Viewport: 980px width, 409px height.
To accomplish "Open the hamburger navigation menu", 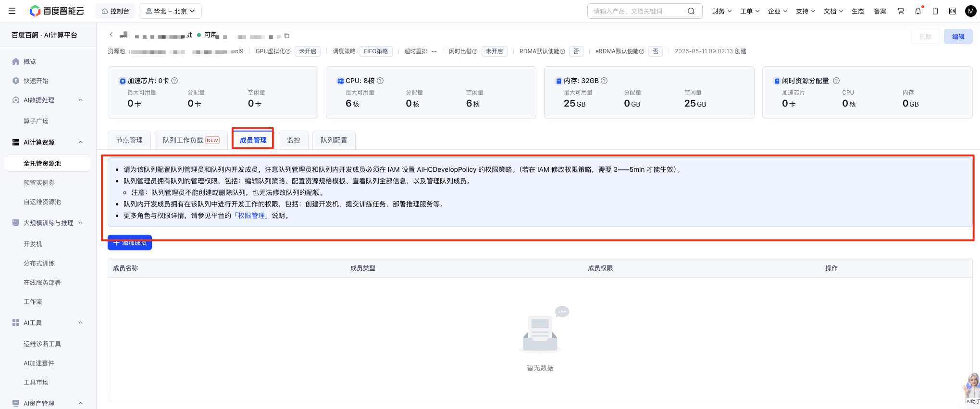I will point(12,11).
